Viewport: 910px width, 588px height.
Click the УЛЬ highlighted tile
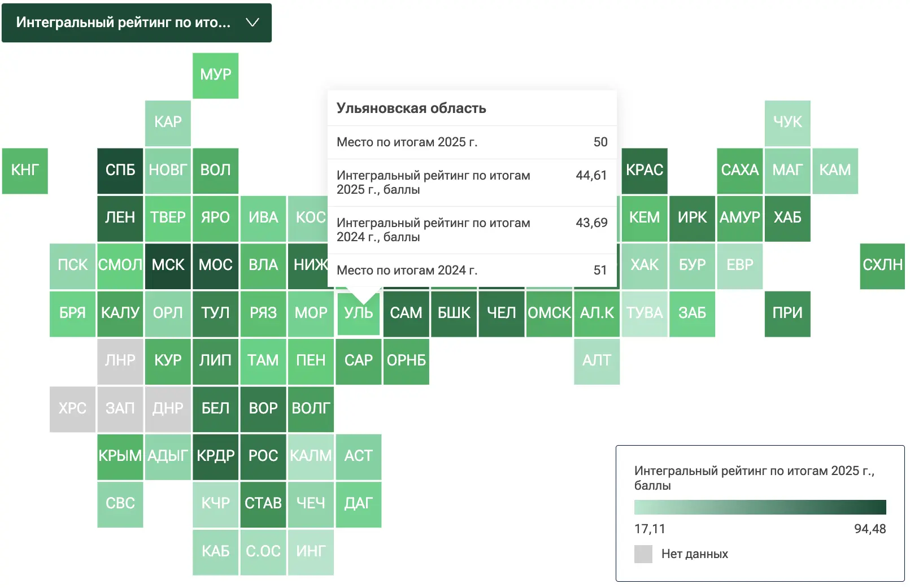(358, 314)
